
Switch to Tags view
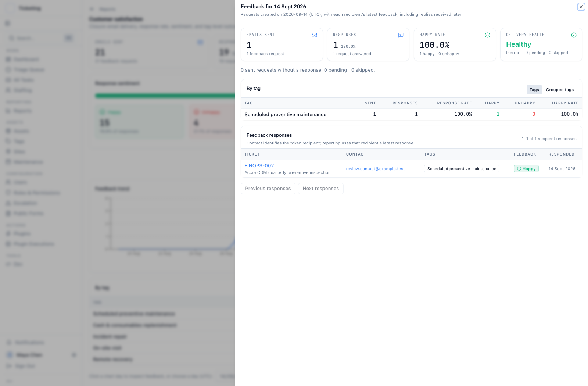(534, 90)
